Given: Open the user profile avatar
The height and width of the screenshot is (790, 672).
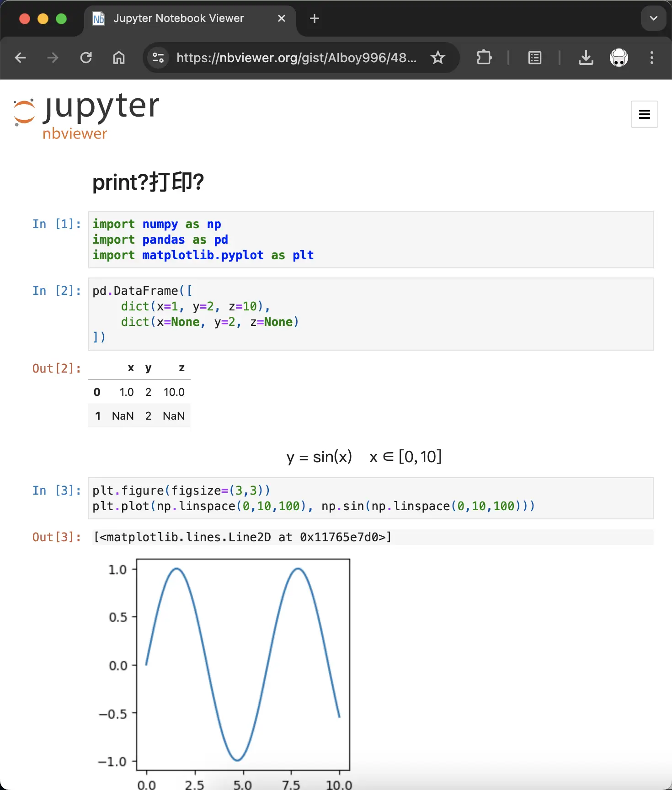Looking at the screenshot, I should tap(619, 58).
